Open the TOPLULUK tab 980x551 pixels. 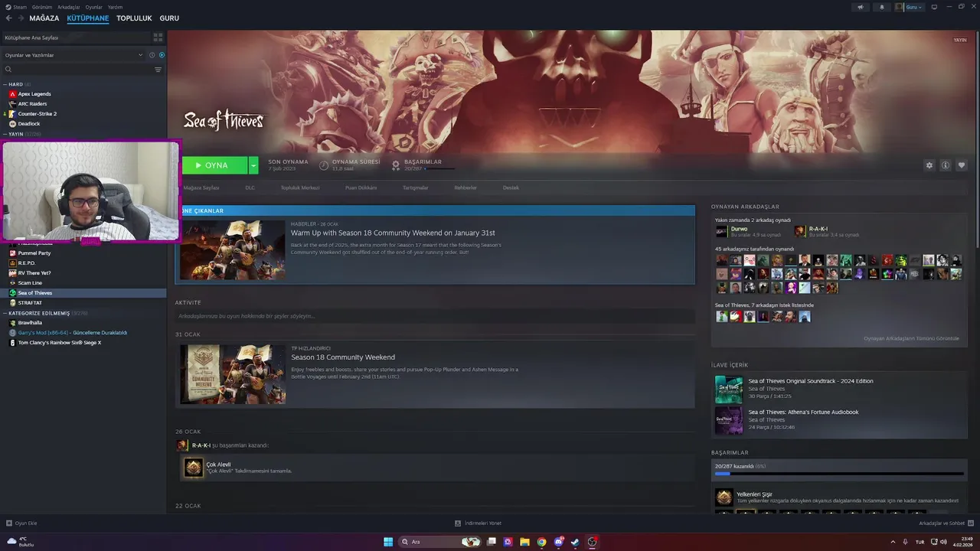tap(134, 18)
